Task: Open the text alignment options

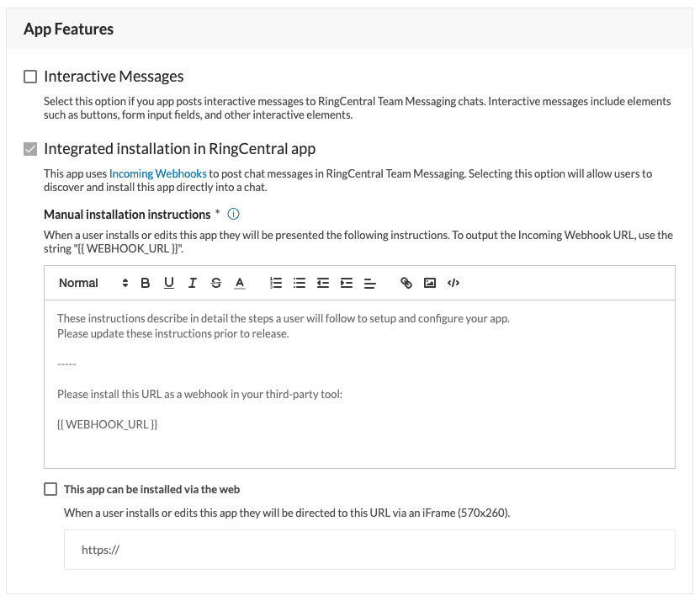Action: (x=369, y=283)
